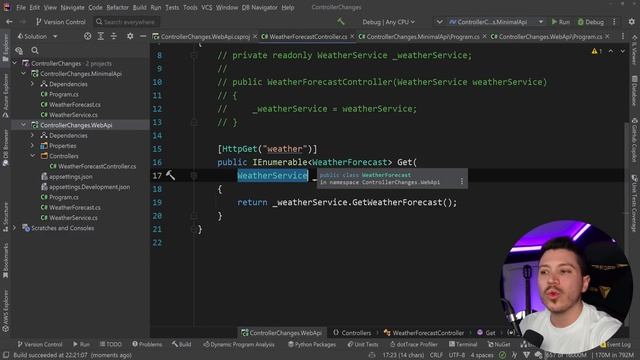Expand Dependencies under MinimalApi project

point(33,84)
